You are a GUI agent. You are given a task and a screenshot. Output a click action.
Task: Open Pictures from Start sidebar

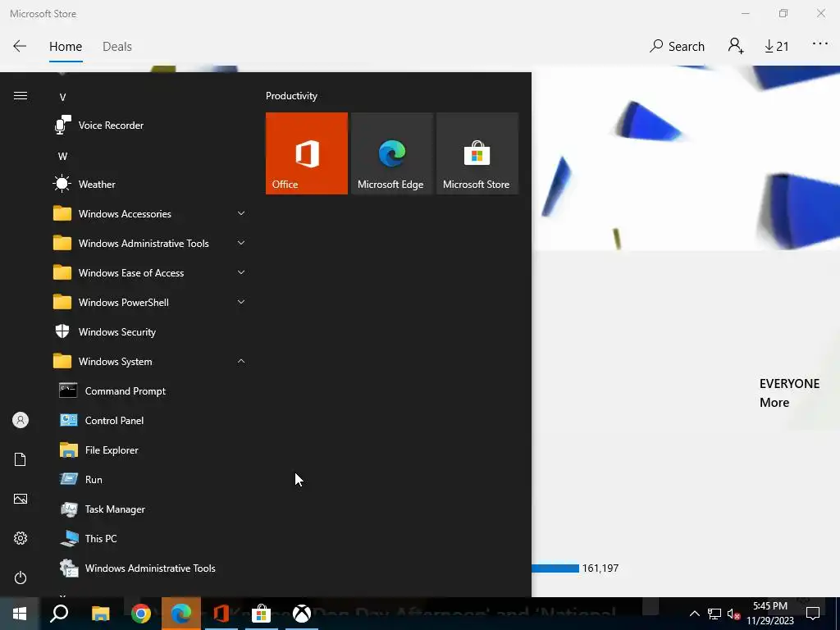coord(21,499)
